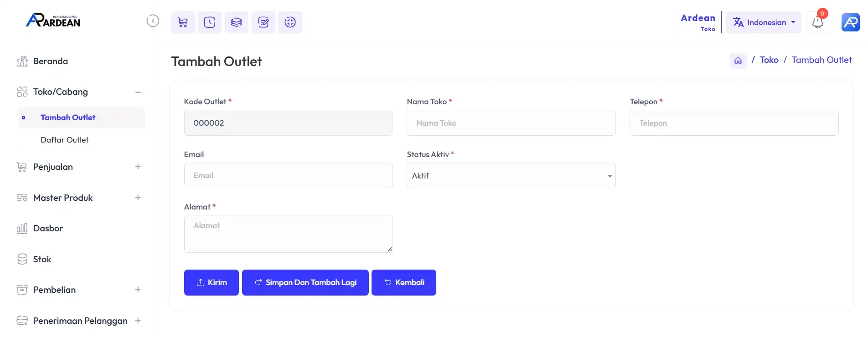
Task: Go to home via breadcrumb house icon
Action: coord(738,60)
